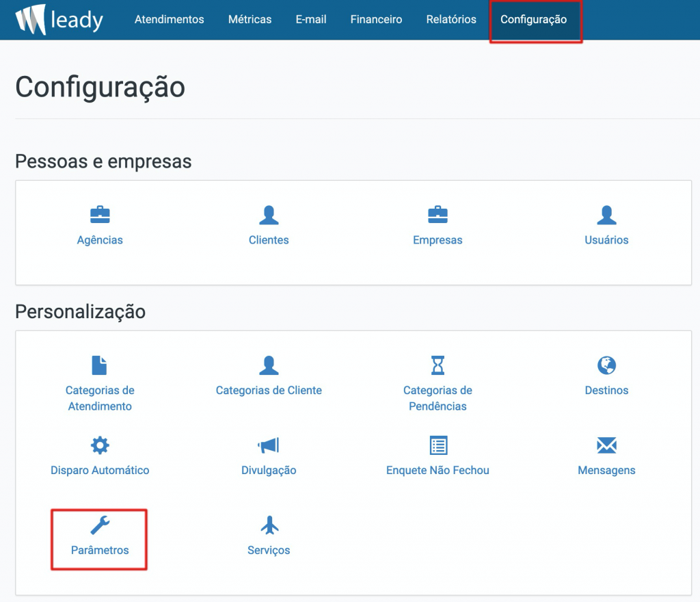Click the hourglass icon for Categorias de Pendências
This screenshot has width=700, height=602.
click(437, 365)
